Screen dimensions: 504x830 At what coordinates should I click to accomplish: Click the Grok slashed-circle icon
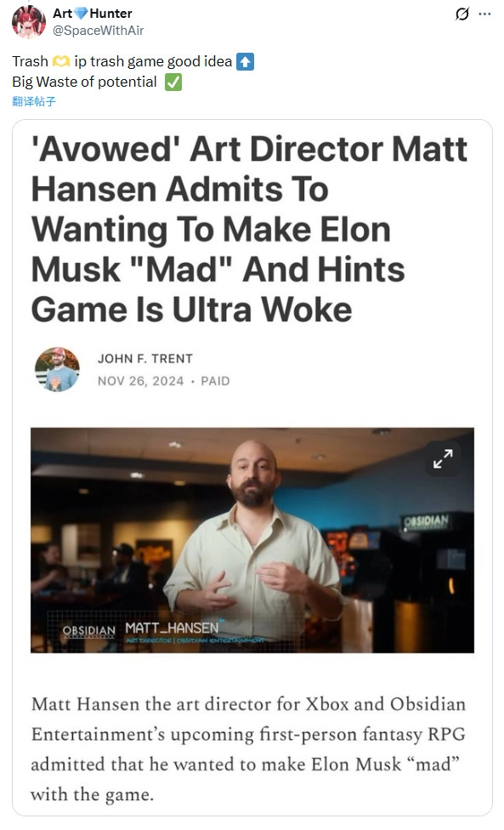(x=462, y=14)
